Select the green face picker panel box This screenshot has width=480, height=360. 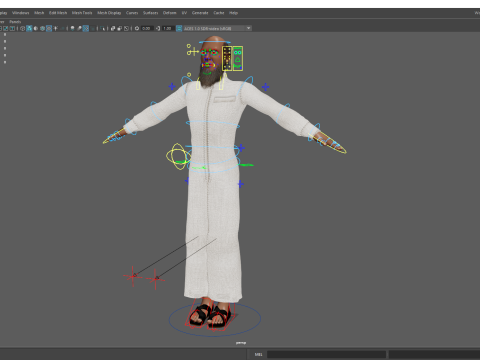238,58
